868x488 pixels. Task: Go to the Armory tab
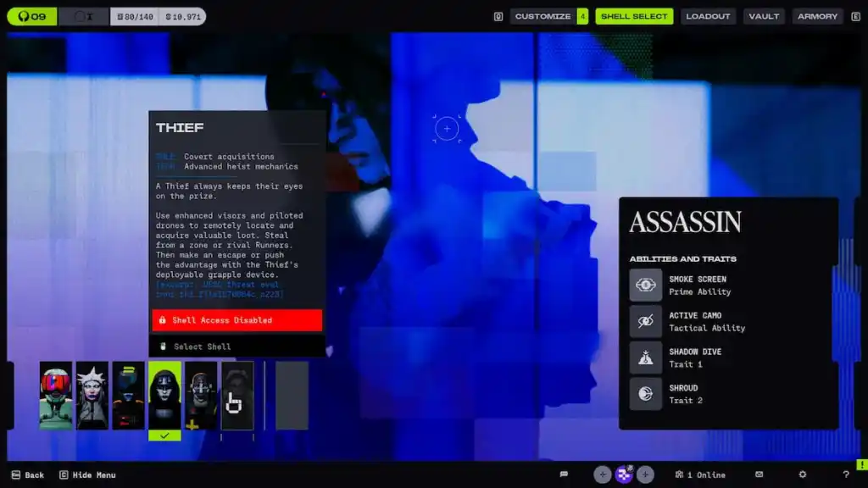tap(818, 17)
